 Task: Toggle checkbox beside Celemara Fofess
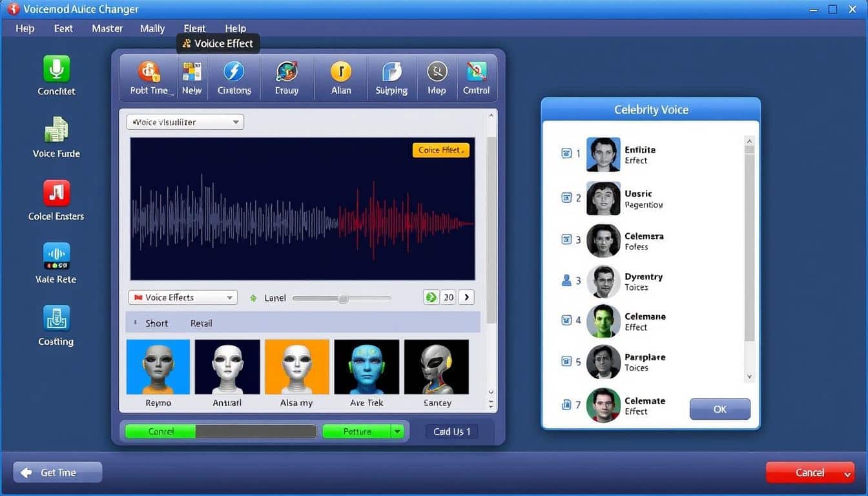pyautogui.click(x=566, y=240)
